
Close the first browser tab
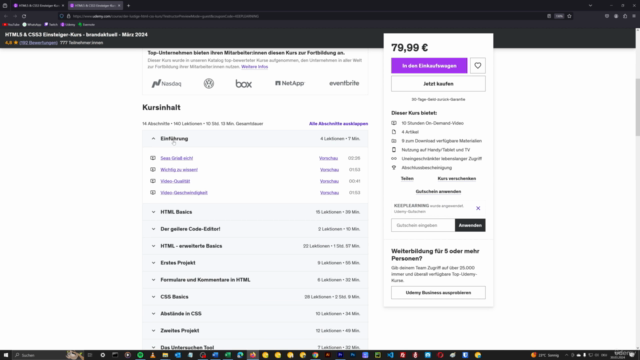point(62,6)
